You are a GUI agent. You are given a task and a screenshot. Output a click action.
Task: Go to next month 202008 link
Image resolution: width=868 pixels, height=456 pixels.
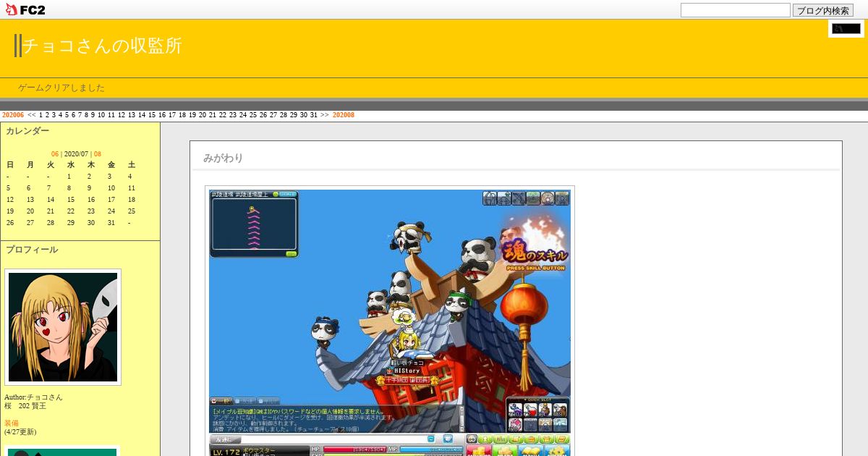[x=344, y=115]
